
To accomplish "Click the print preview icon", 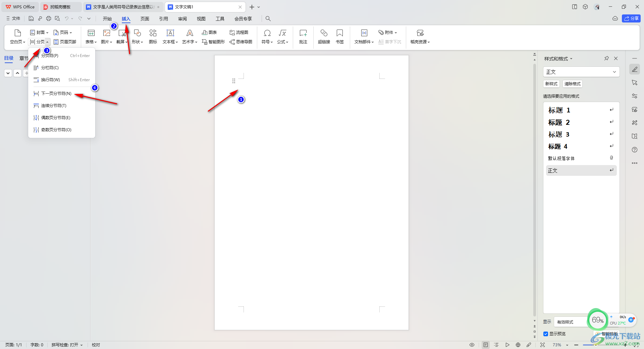I will tap(57, 19).
